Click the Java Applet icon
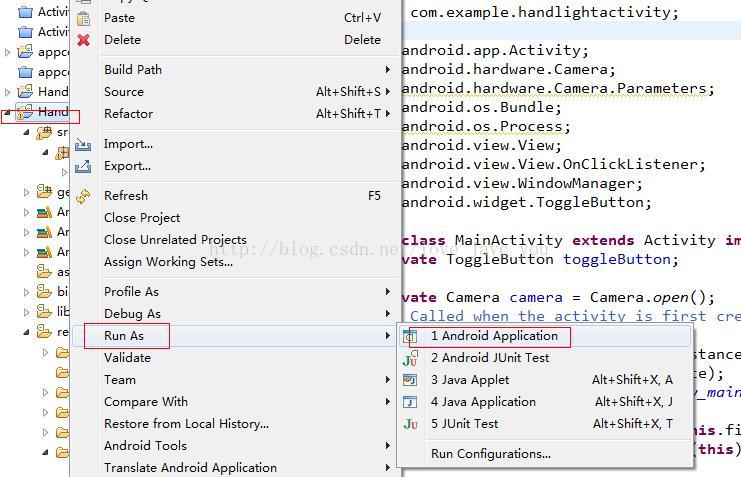 click(410, 380)
